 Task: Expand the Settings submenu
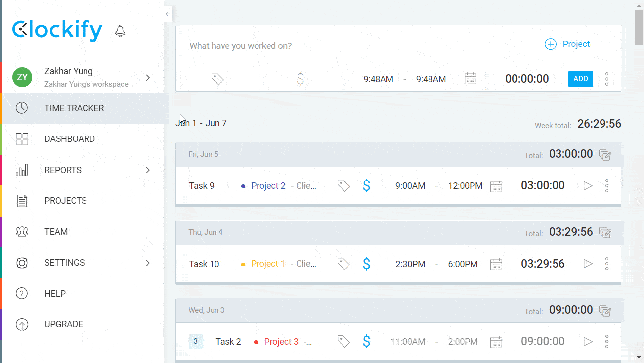147,263
